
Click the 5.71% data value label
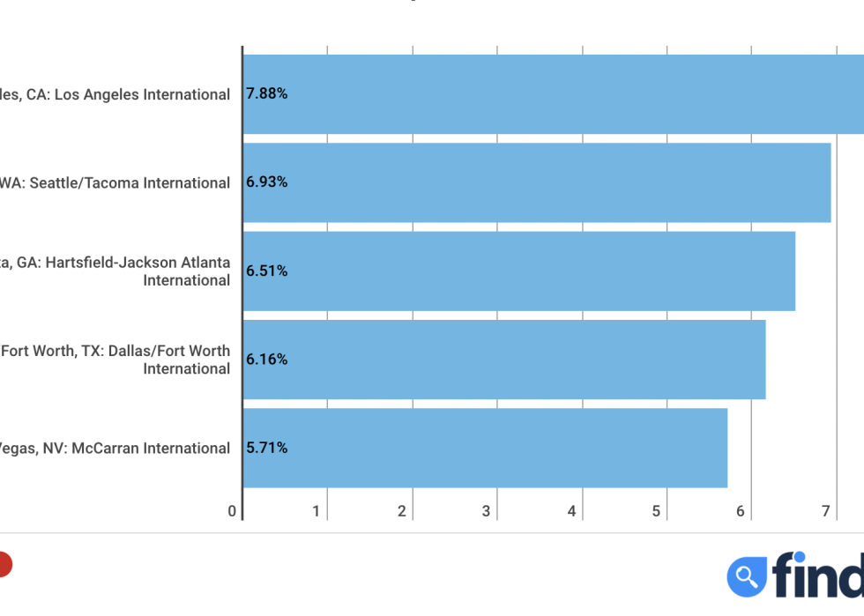[266, 448]
